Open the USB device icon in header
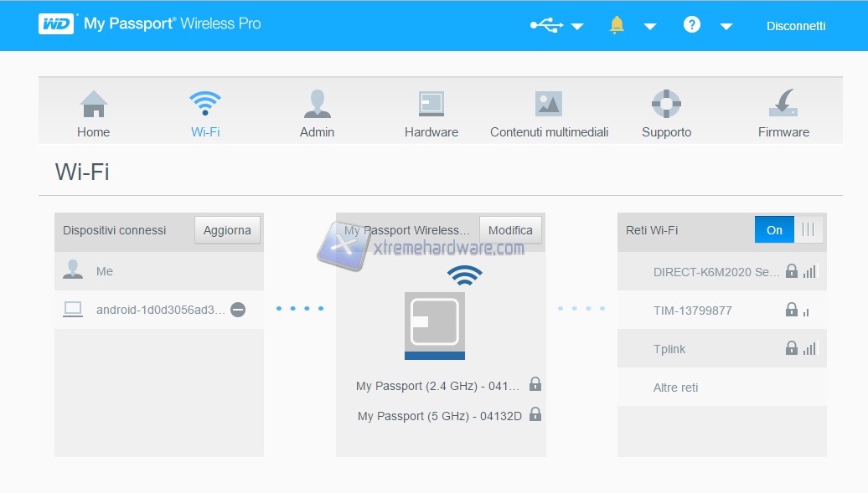 point(546,25)
